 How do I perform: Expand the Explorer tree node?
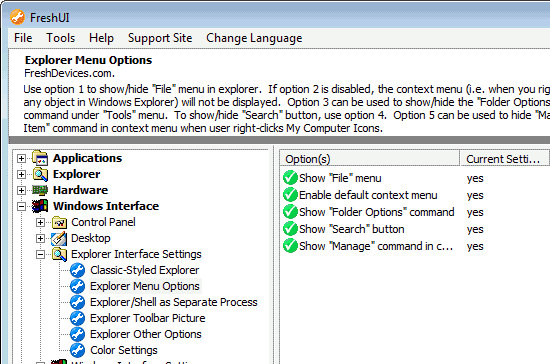21,174
